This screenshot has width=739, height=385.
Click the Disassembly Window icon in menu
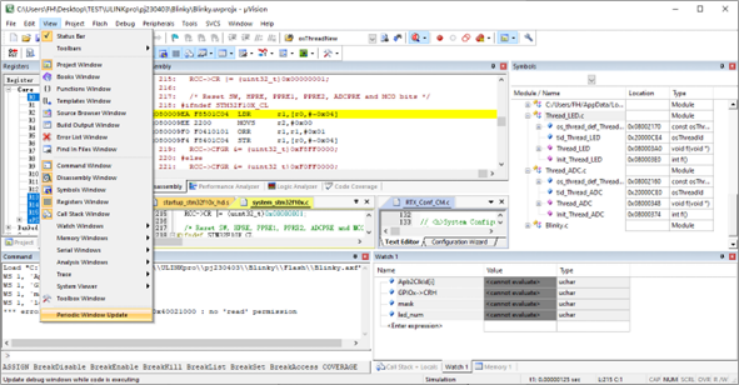coord(47,178)
